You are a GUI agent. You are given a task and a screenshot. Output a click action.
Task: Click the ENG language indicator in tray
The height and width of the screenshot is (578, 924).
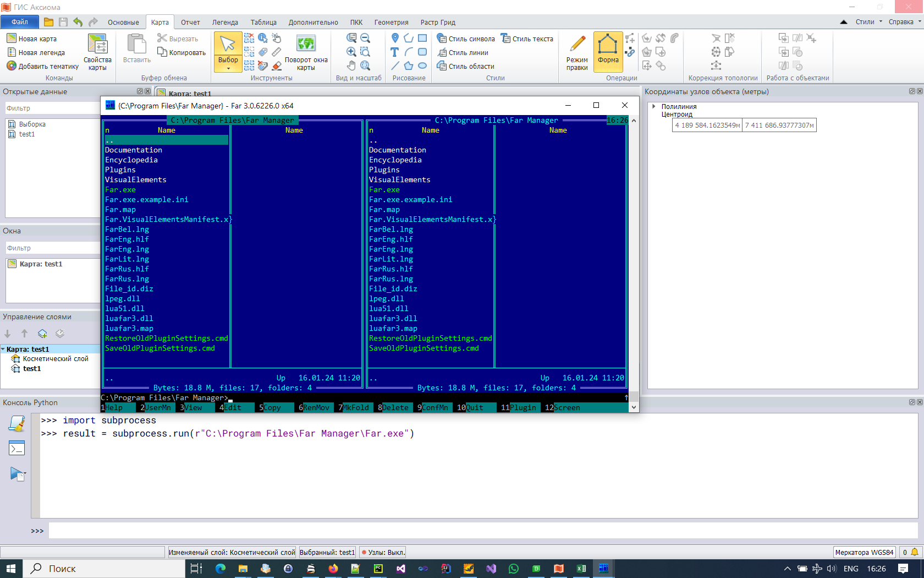pyautogui.click(x=851, y=569)
